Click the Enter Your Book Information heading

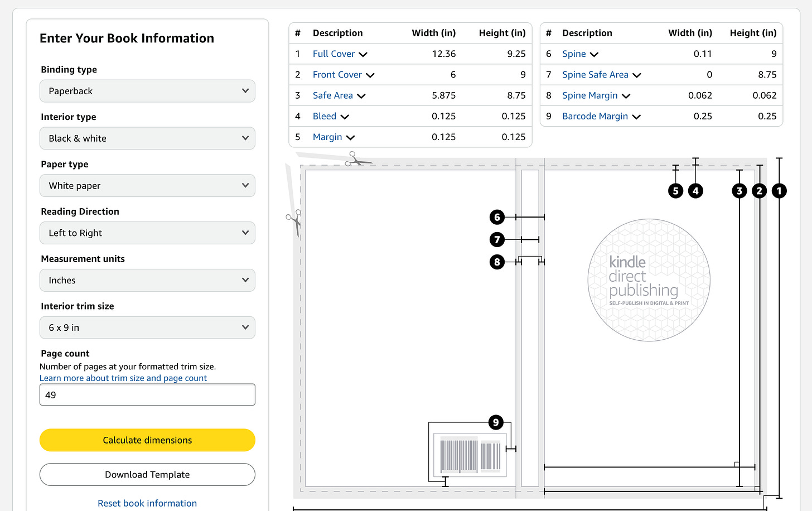(127, 38)
